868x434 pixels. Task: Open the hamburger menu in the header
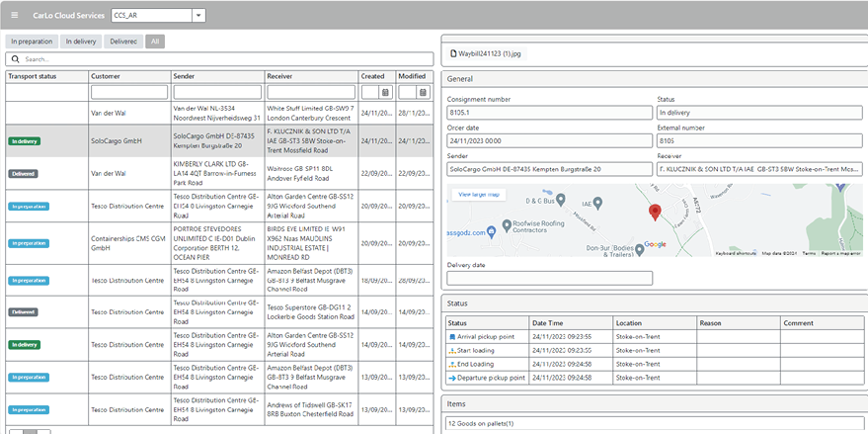pos(14,16)
